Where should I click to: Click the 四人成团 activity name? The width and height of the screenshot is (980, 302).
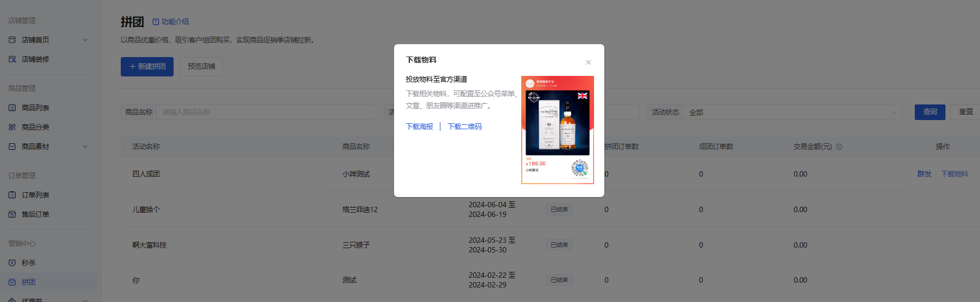(x=146, y=174)
